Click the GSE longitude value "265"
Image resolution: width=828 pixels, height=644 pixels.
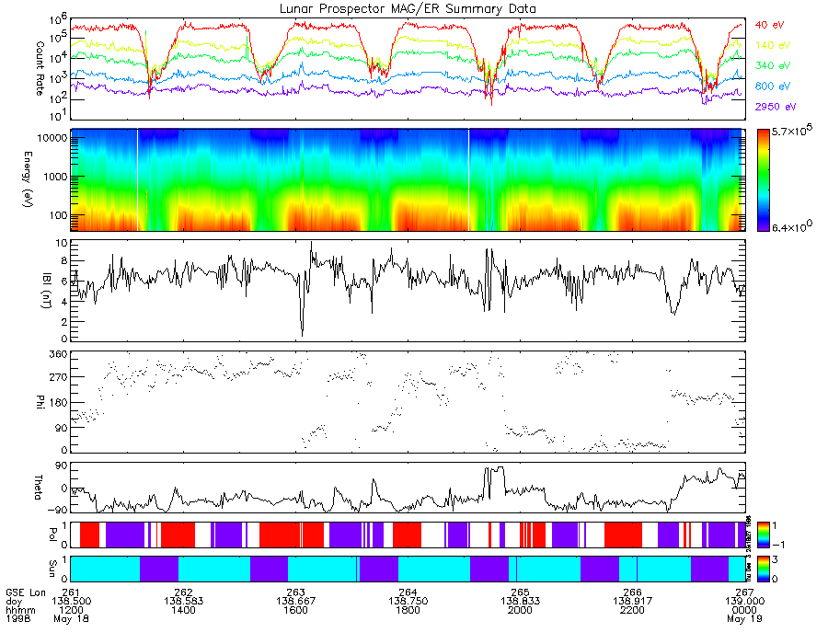click(520, 592)
